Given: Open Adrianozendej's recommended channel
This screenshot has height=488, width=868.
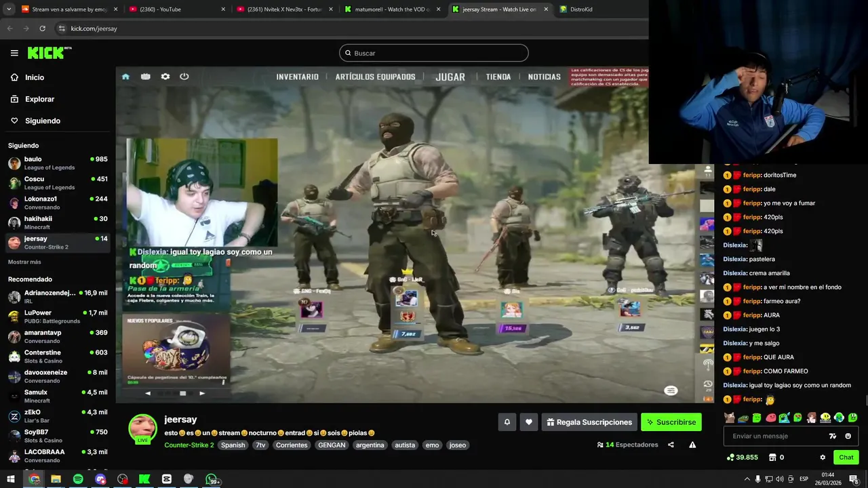Looking at the screenshot, I should click(58, 297).
